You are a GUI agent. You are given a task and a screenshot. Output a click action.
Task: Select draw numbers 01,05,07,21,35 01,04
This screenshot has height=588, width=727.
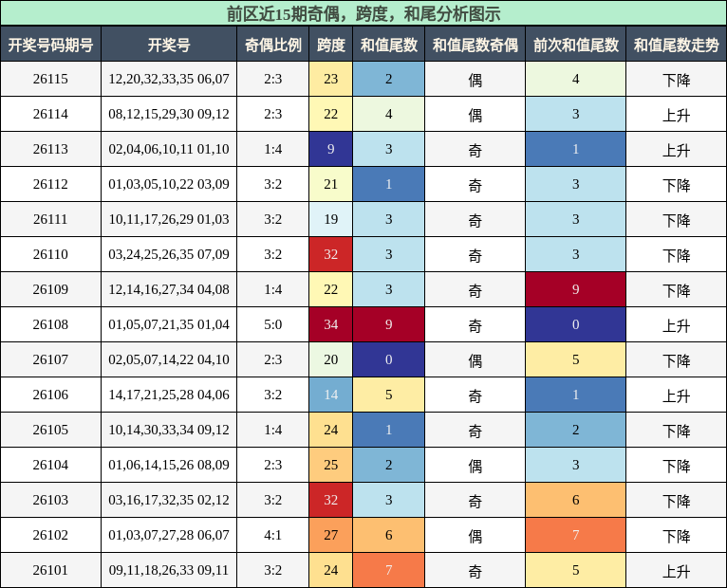pos(169,324)
